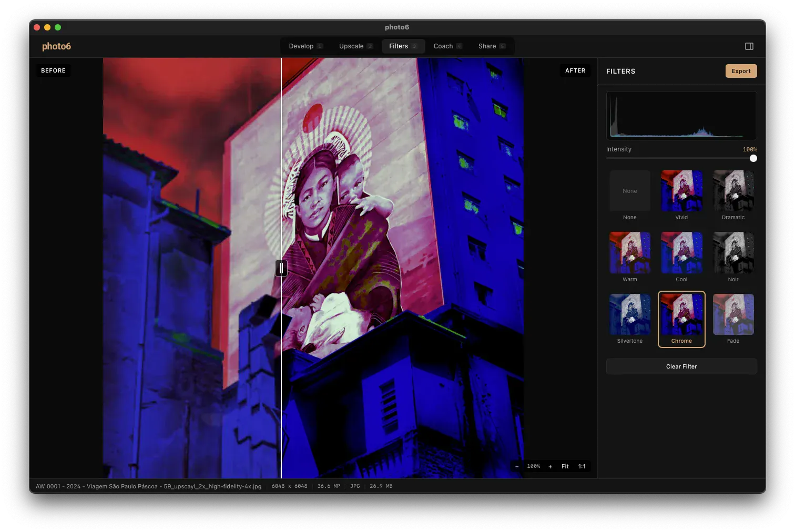Click the FILTERS panel heading
795x532 pixels.
pos(620,71)
